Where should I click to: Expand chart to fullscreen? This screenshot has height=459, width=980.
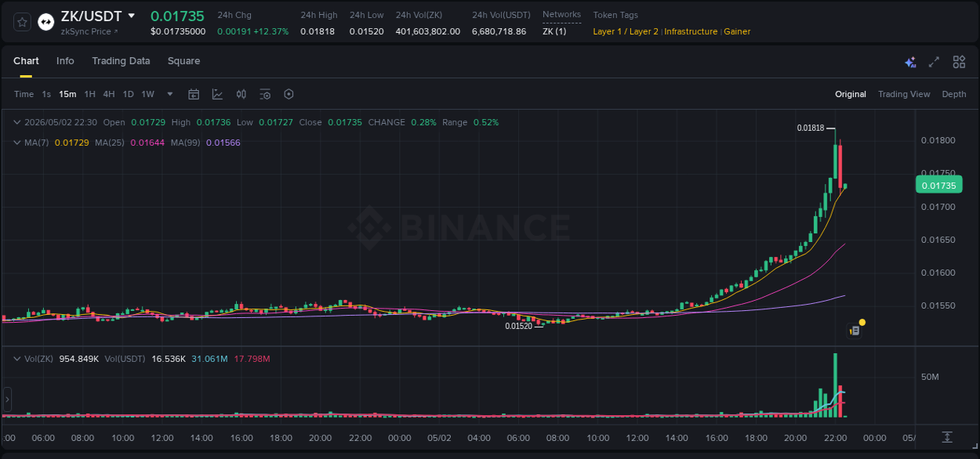pyautogui.click(x=934, y=62)
